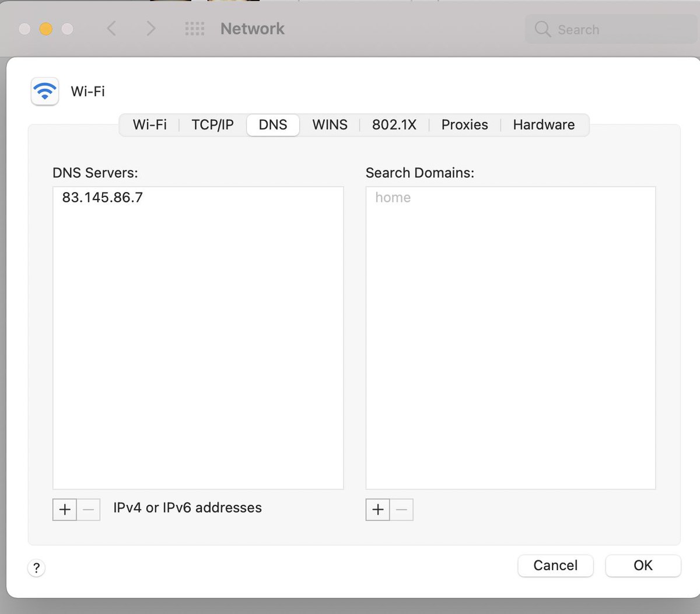Add a DNS server with the plus button
700x614 pixels.
point(65,510)
